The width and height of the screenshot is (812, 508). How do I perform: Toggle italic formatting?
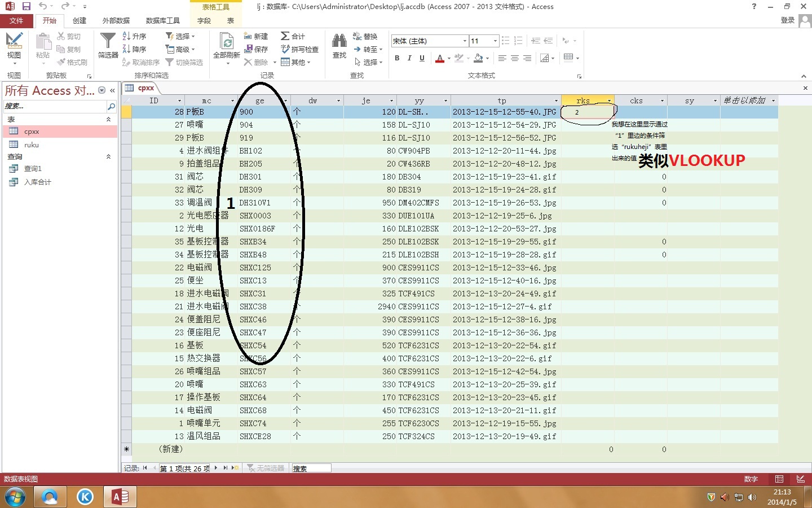click(409, 58)
